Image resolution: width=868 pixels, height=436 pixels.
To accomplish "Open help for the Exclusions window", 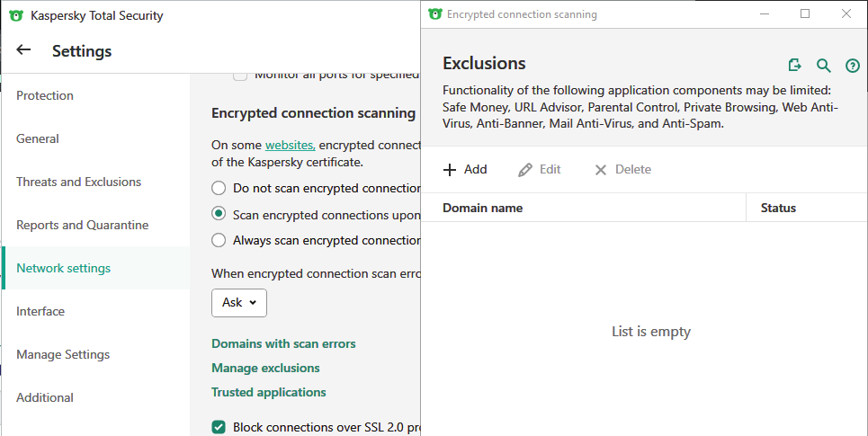I will tap(852, 66).
